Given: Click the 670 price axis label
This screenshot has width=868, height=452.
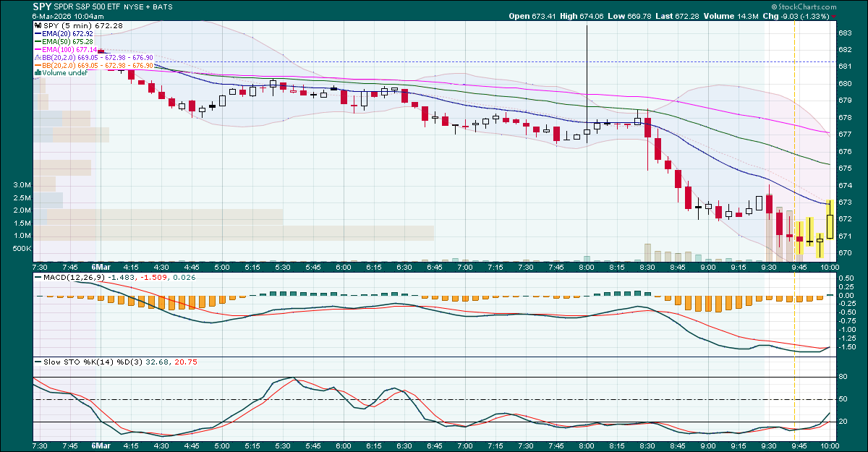Looking at the screenshot, I should click(x=843, y=253).
